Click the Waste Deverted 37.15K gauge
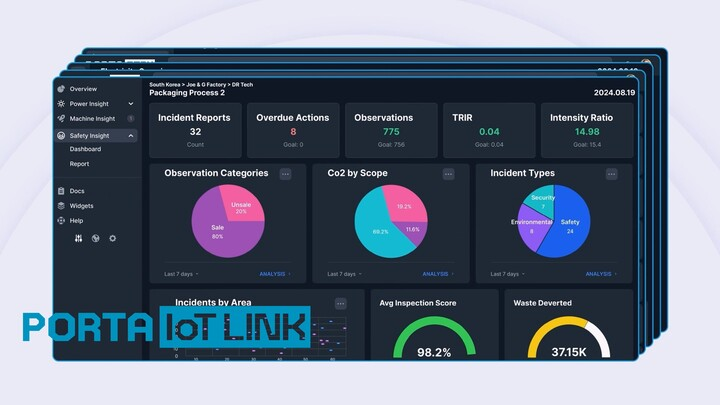Viewport: 720px width, 405px height. (x=569, y=338)
